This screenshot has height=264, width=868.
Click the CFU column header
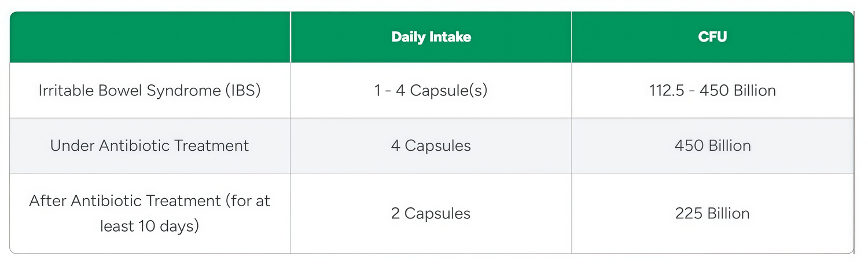click(712, 37)
